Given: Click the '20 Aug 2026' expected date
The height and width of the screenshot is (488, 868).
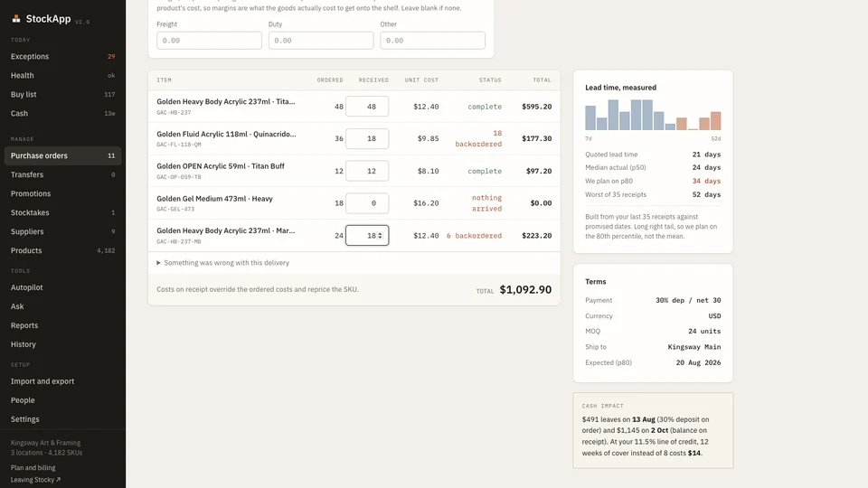Looking at the screenshot, I should click(x=698, y=363).
